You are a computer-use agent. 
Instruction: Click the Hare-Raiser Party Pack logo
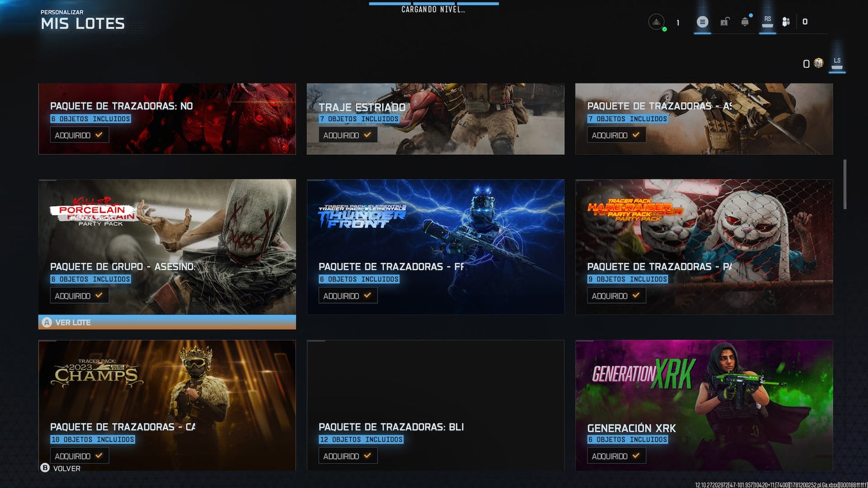click(634, 210)
